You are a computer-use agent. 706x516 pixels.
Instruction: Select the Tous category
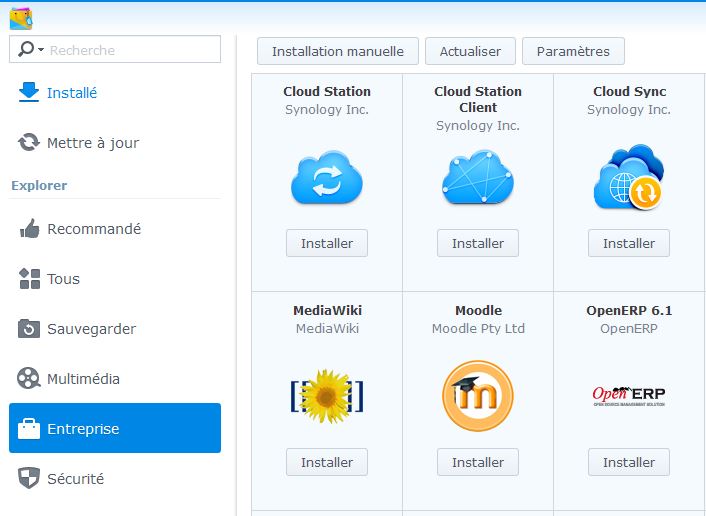[x=63, y=279]
